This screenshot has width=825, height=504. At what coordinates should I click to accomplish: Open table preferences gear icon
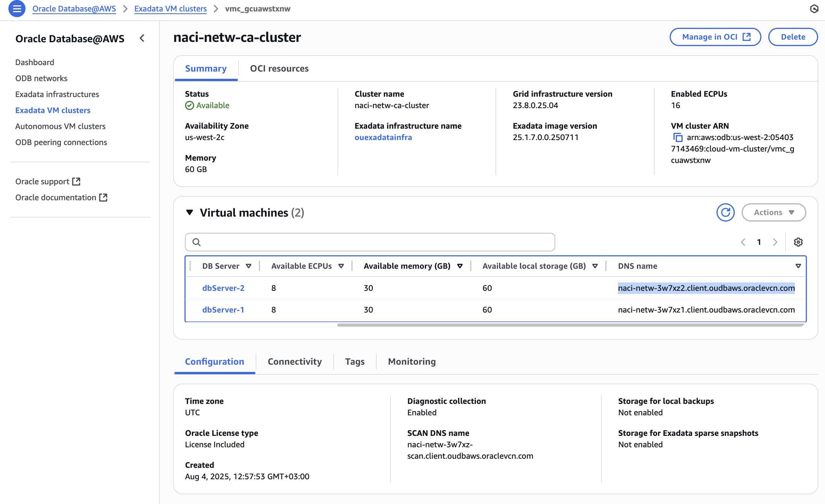798,242
